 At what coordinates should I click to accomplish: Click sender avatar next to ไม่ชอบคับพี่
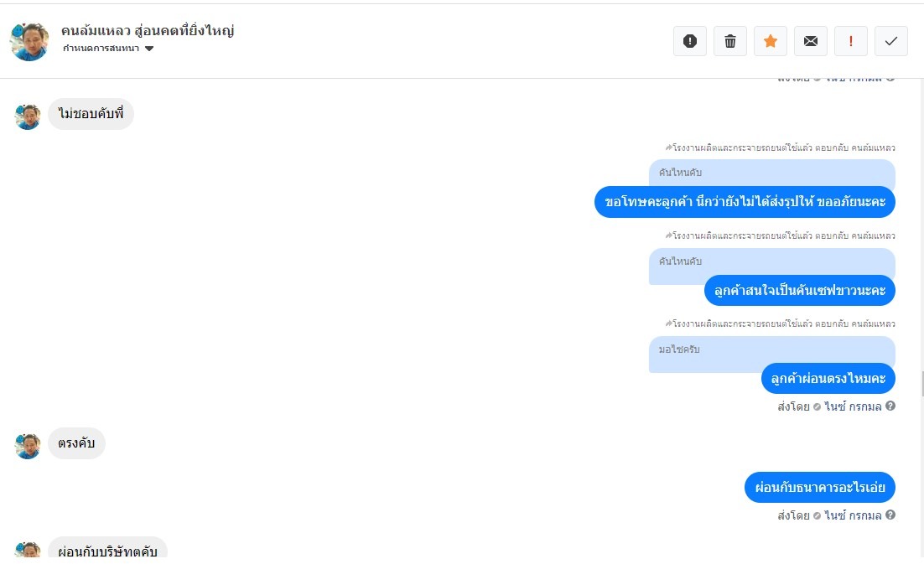tap(28, 116)
